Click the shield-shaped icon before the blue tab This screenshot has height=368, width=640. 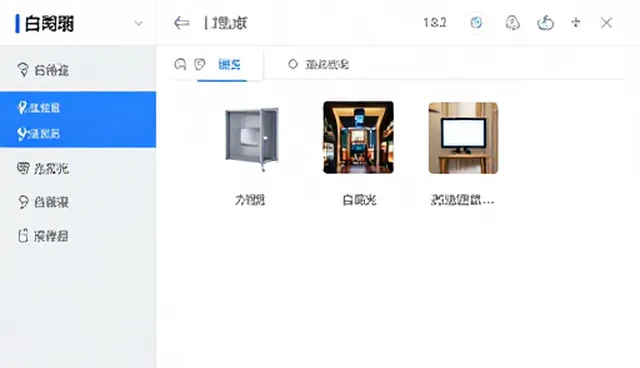coord(200,64)
